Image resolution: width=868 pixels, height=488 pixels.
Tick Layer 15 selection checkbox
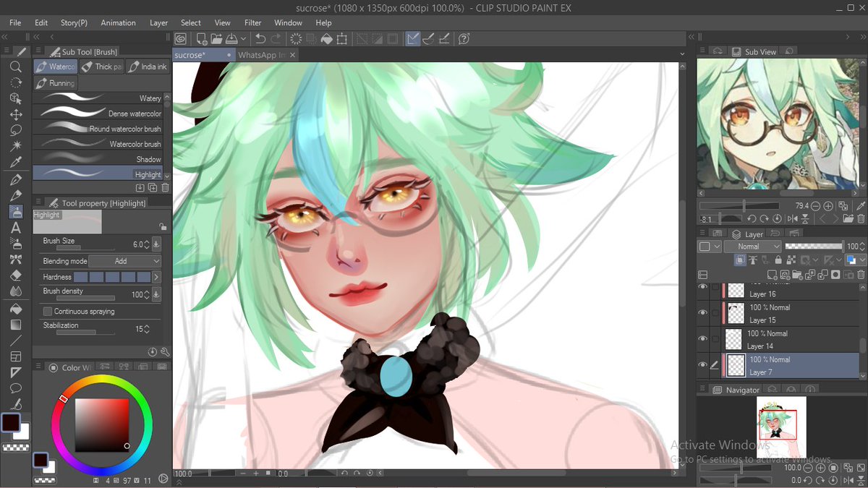click(x=715, y=313)
